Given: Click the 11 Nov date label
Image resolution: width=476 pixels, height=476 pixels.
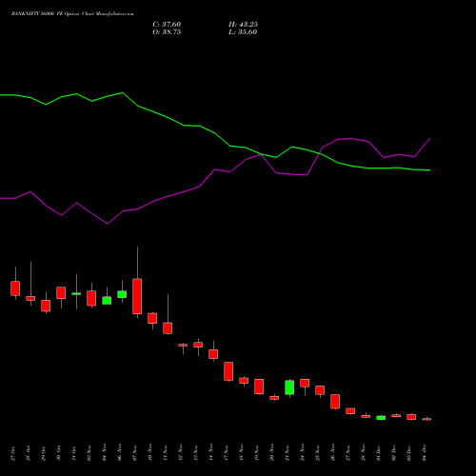Looking at the screenshot, I should tap(166, 452).
